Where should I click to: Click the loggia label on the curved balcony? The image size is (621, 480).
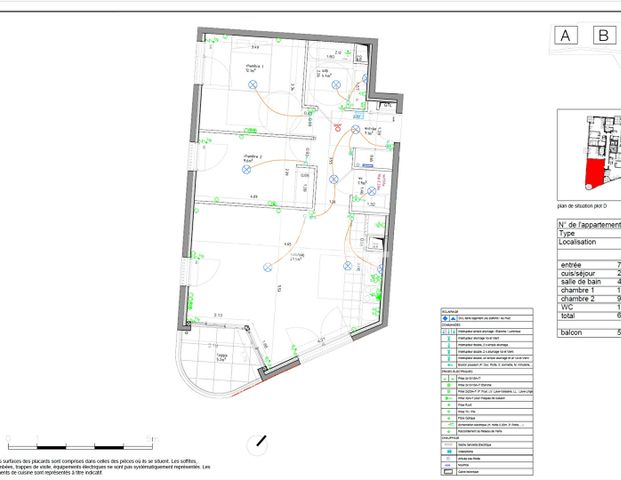point(221,358)
